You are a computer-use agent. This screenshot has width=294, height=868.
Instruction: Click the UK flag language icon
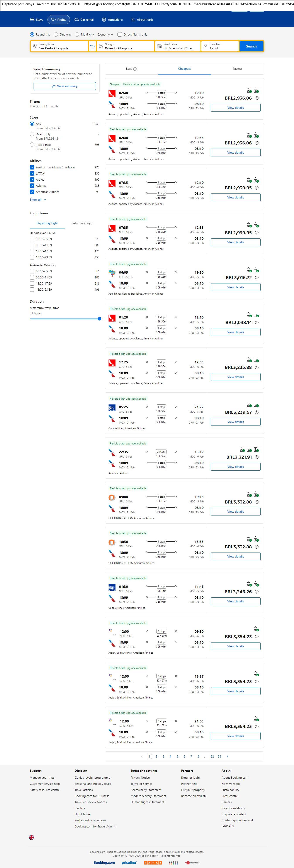pyautogui.click(x=32, y=837)
